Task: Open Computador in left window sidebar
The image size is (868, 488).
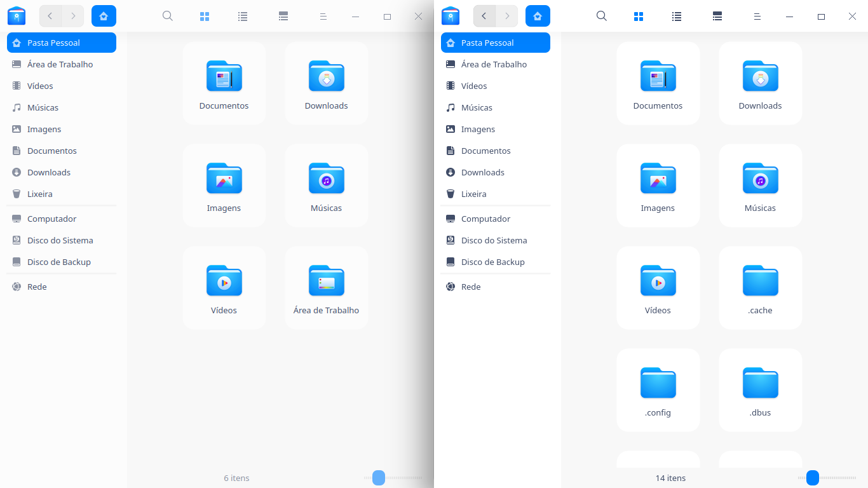Action: [x=62, y=219]
